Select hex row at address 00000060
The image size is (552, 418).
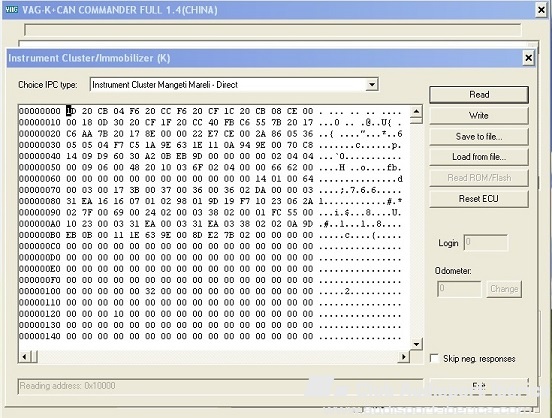(x=210, y=179)
